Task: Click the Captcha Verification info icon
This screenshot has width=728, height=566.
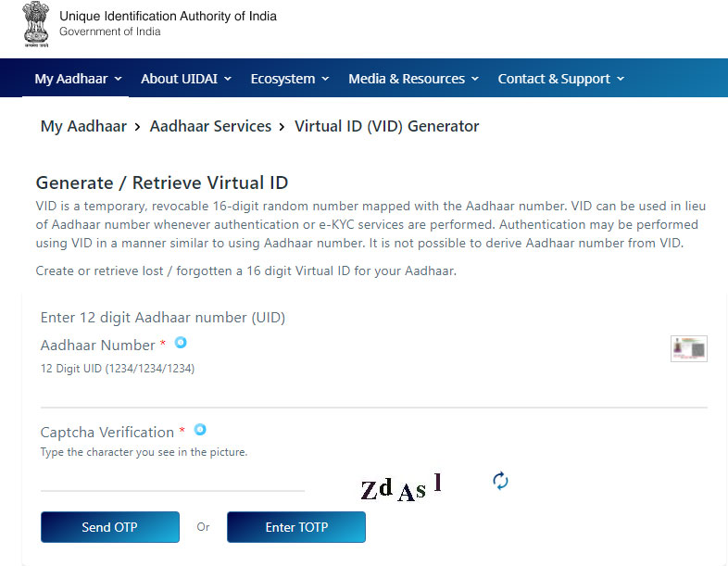Action: coord(200,430)
